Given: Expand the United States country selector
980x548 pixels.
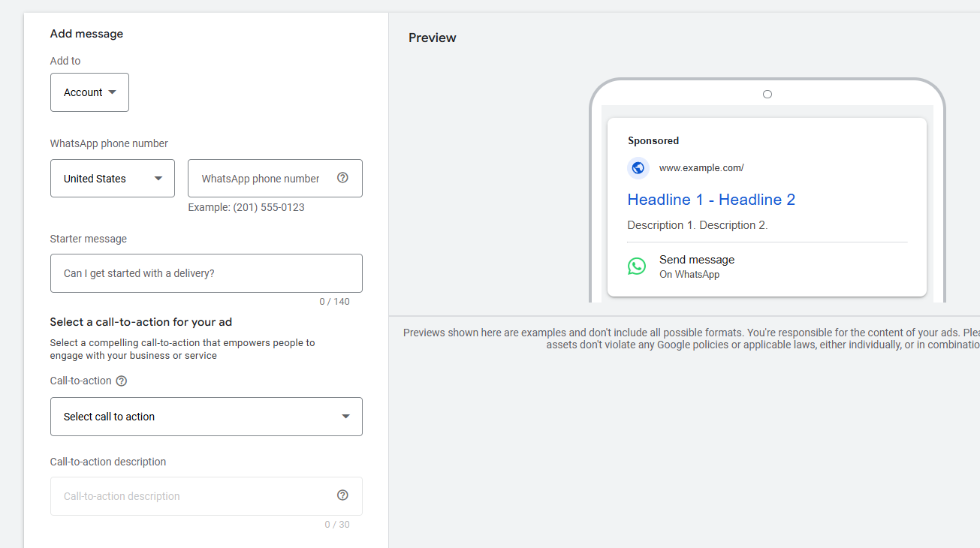Looking at the screenshot, I should (113, 179).
